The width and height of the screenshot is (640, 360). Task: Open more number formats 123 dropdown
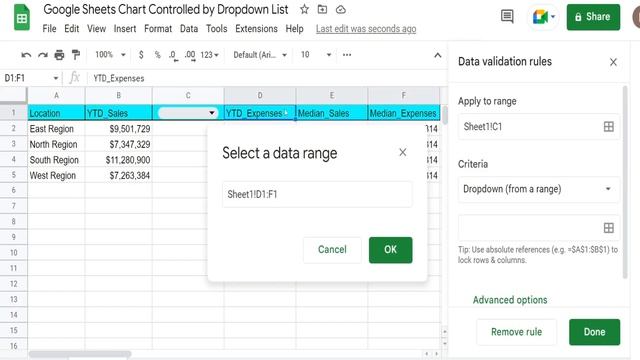(x=209, y=55)
